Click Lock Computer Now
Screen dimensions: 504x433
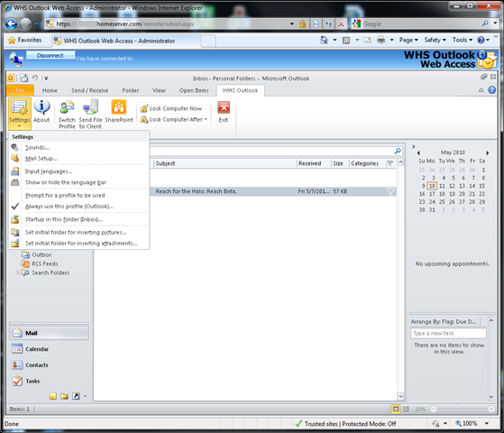(171, 108)
